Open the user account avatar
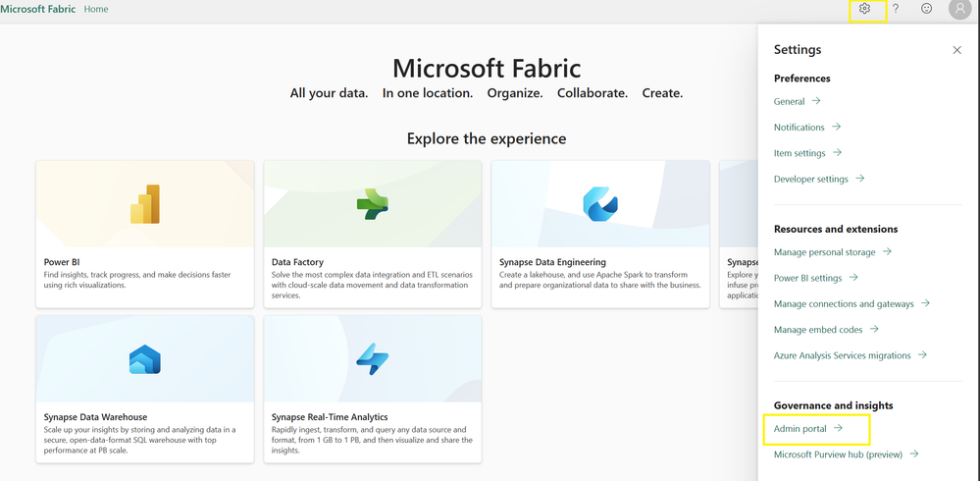 (958, 9)
